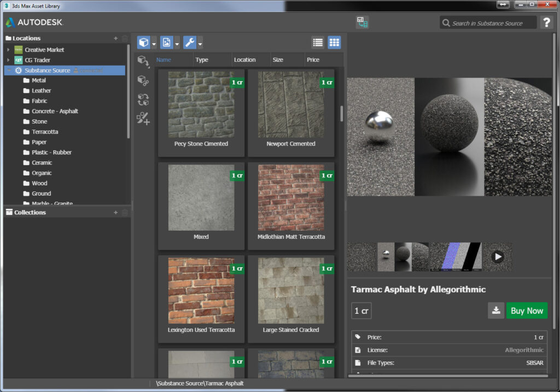Click the Allegorithmic license value
Screen dimensions: 560x392
tap(524, 350)
